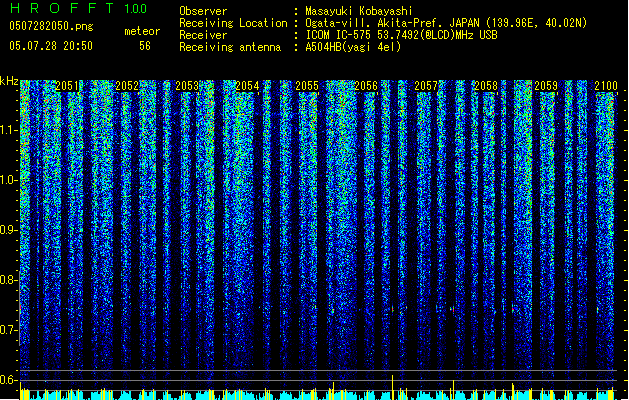
Task: Click the 2059 time marker
Action: click(546, 86)
